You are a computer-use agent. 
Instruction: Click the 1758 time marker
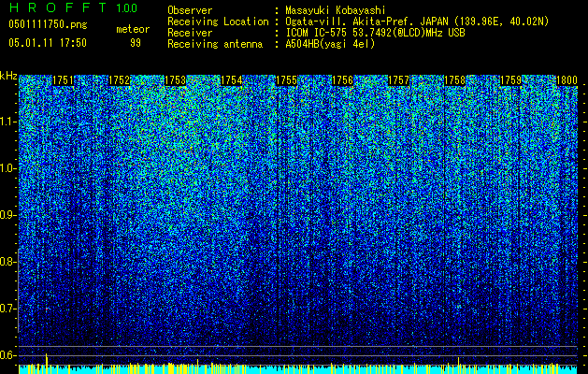[x=454, y=80]
